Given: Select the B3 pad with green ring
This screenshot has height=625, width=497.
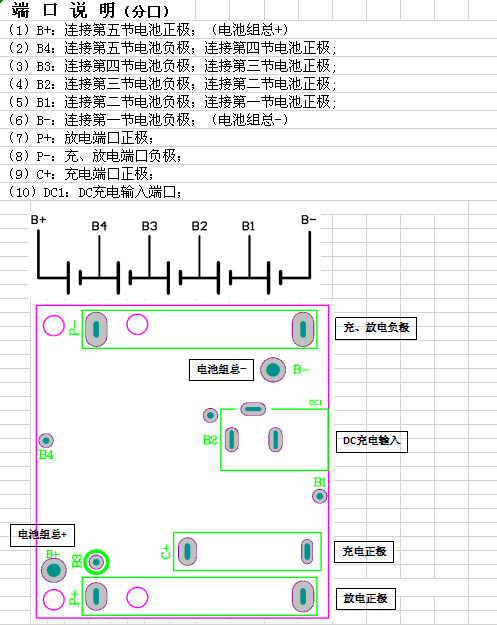Looking at the screenshot, I should tap(96, 562).
